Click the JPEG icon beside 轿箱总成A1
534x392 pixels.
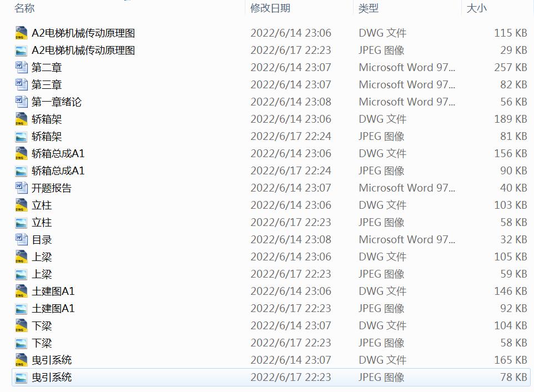[21, 172]
